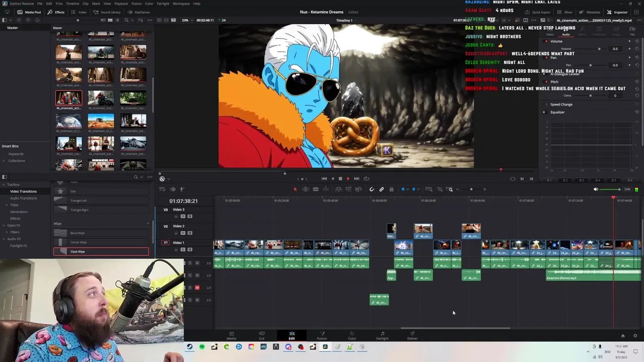644x362 pixels.
Task: Open the File menu
Action: (40, 4)
